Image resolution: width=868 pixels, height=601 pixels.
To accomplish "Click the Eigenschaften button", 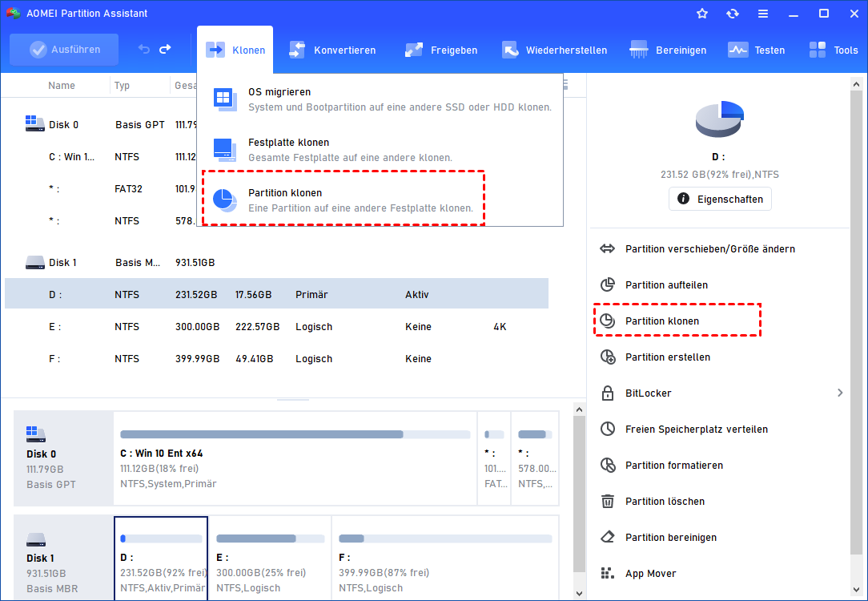I will point(720,199).
